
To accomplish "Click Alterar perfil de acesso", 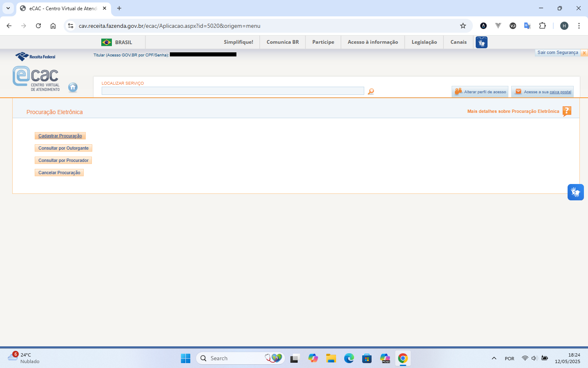I will 480,92.
